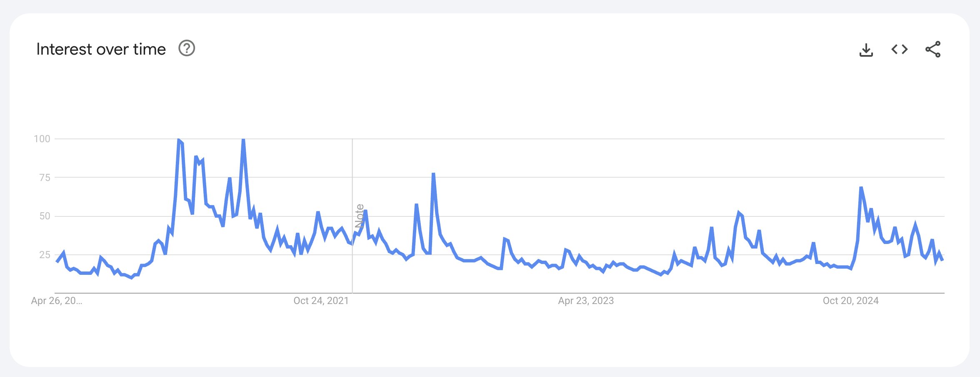Click the share icon
980x377 pixels.
pos(932,49)
